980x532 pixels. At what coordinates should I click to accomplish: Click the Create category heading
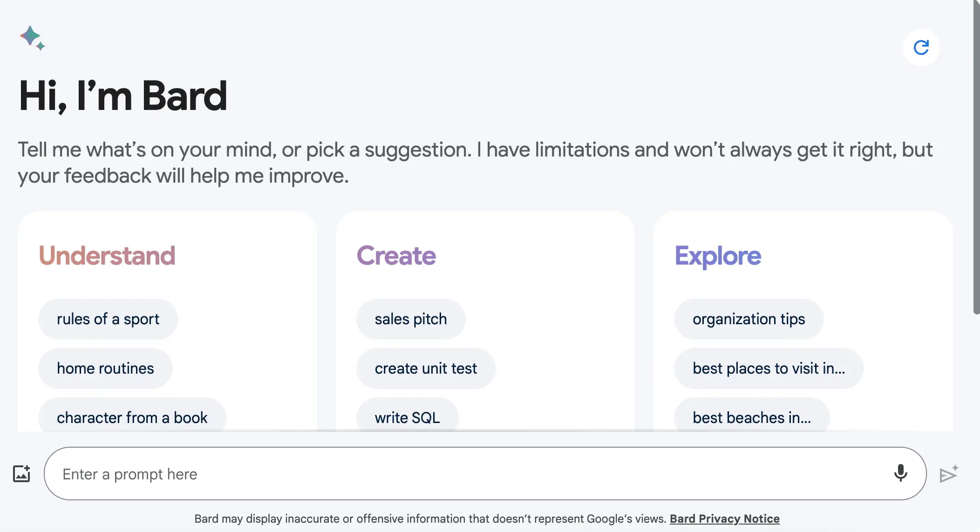(396, 256)
